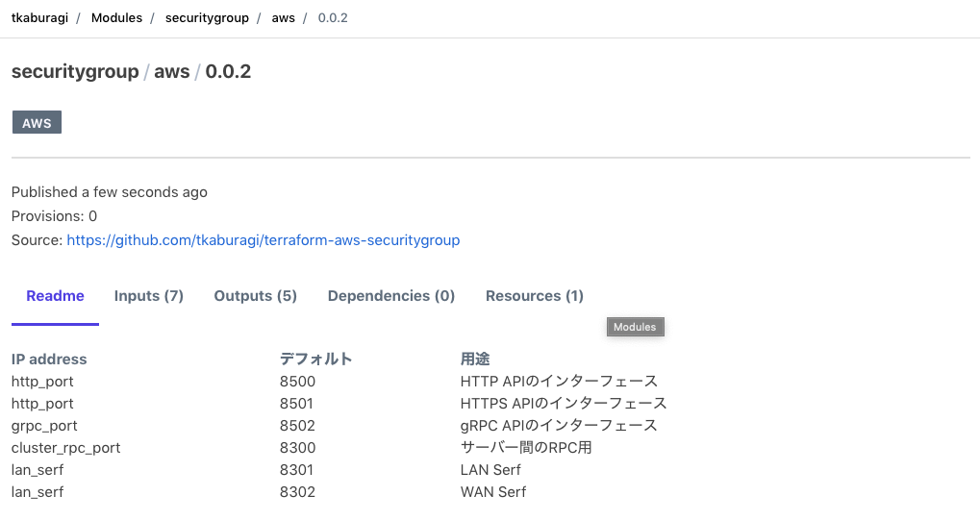The height and width of the screenshot is (521, 980).
Task: Click the cluster_rpc_port entry
Action: click(x=65, y=448)
